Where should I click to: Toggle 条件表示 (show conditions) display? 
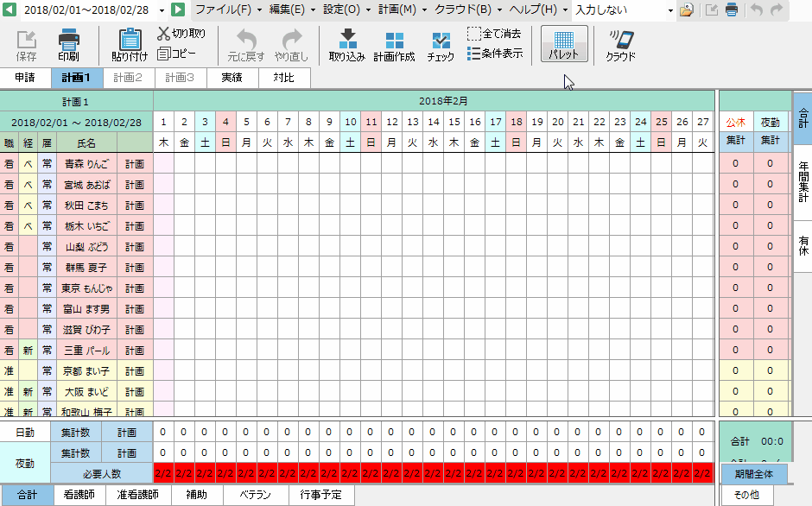(474, 53)
